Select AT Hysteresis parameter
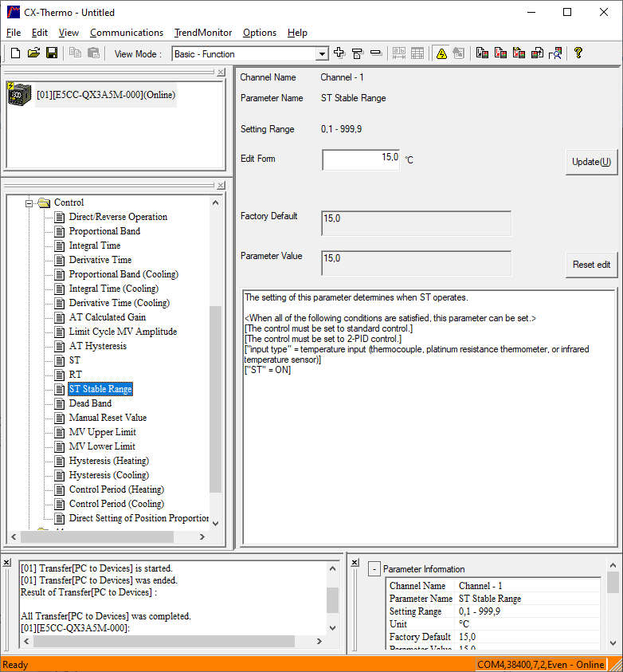The height and width of the screenshot is (672, 623). [98, 346]
